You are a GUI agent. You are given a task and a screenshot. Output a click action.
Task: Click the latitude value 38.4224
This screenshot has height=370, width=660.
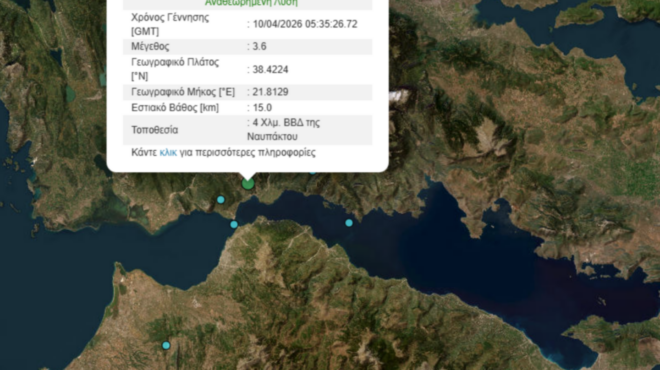270,69
